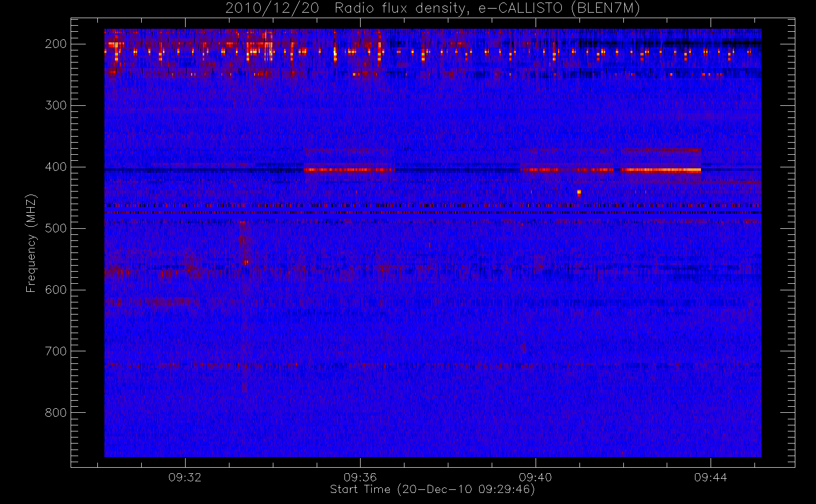Click the 09:36 time tick label
The height and width of the screenshot is (504, 816).
360,477
